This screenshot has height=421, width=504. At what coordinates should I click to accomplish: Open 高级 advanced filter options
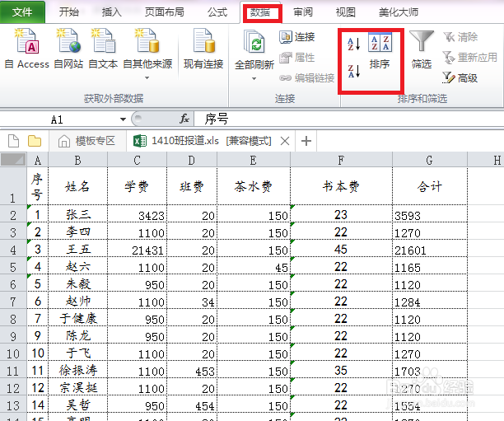pyautogui.click(x=460, y=77)
